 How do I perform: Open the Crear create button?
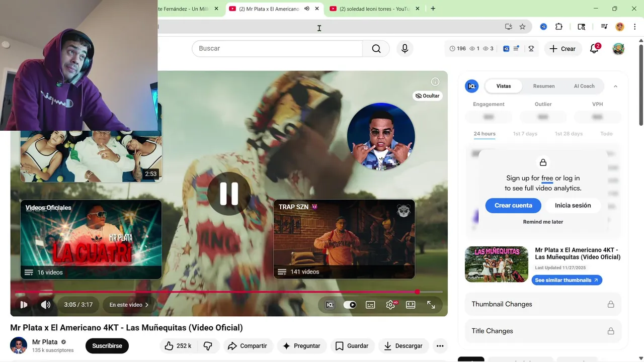pyautogui.click(x=562, y=49)
